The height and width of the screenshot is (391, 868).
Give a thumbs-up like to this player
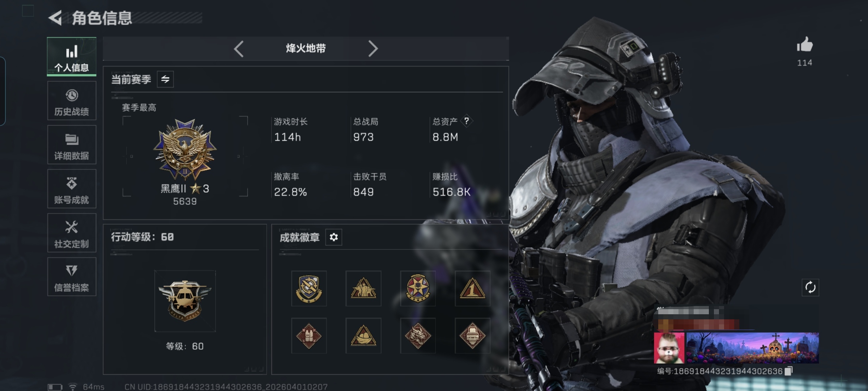pyautogui.click(x=804, y=45)
